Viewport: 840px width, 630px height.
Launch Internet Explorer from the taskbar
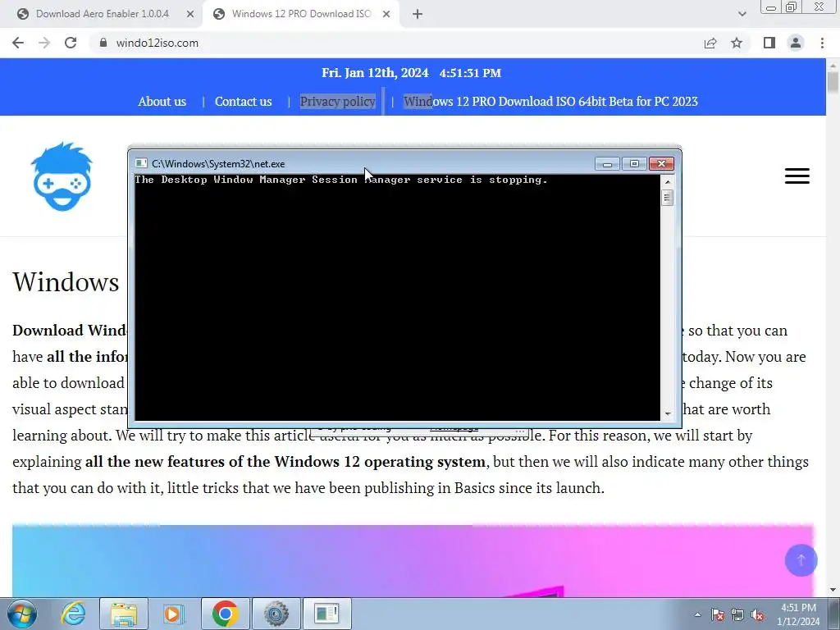click(73, 614)
